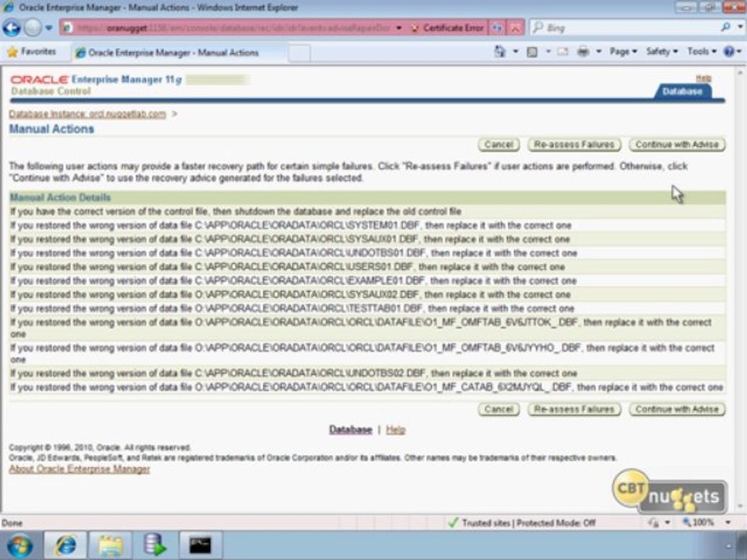Click the refresh page icon

[497, 28]
